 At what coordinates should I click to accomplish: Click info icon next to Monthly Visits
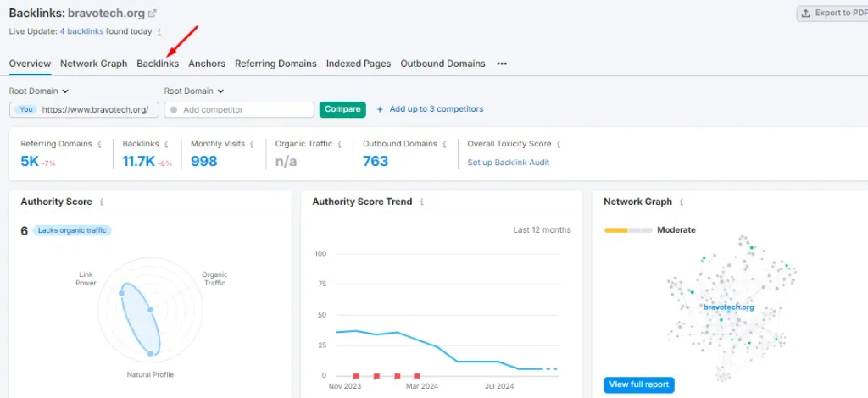click(x=252, y=144)
